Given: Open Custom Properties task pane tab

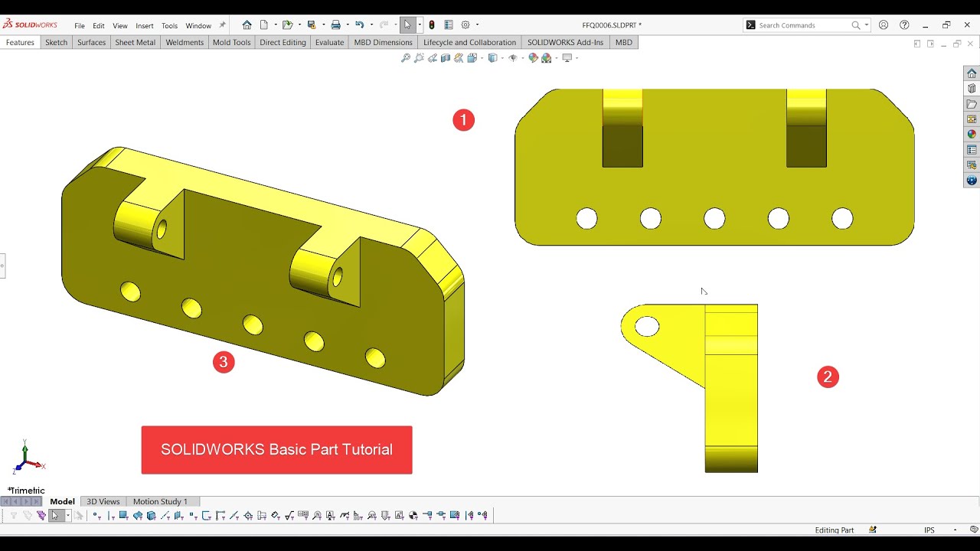Looking at the screenshot, I should point(972,150).
